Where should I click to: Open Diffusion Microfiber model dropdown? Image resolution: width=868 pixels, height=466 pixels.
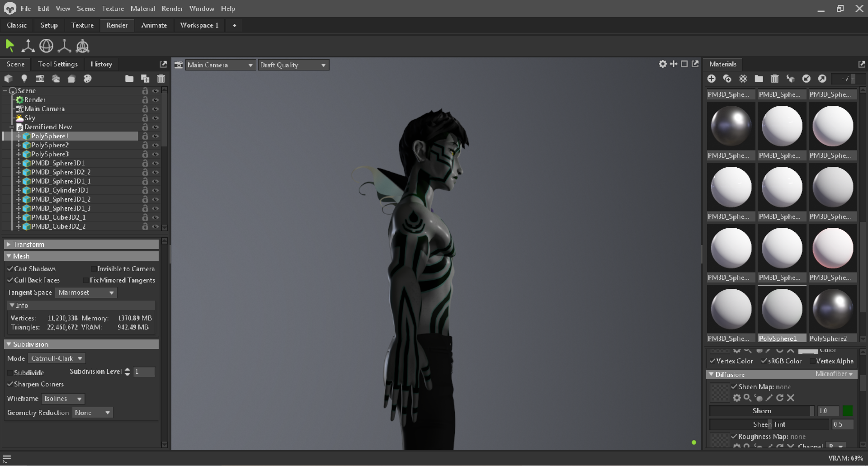pyautogui.click(x=834, y=374)
